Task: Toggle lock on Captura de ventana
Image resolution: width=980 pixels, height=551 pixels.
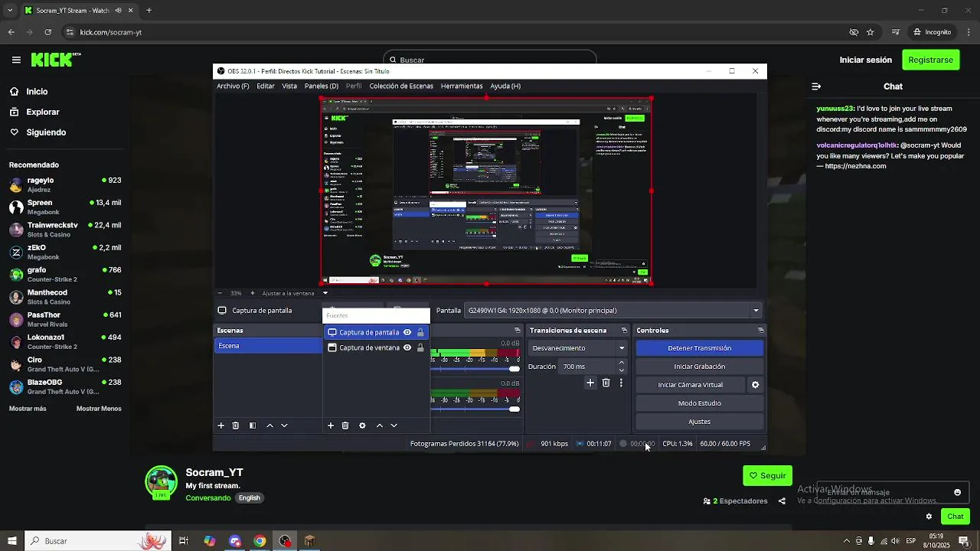Action: coord(420,347)
